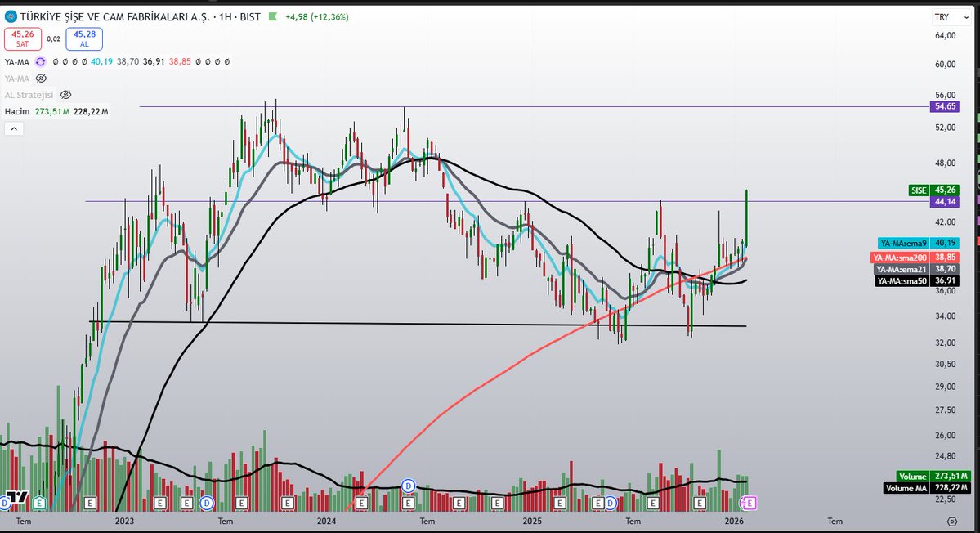Click the green market status flag icon

point(272,17)
